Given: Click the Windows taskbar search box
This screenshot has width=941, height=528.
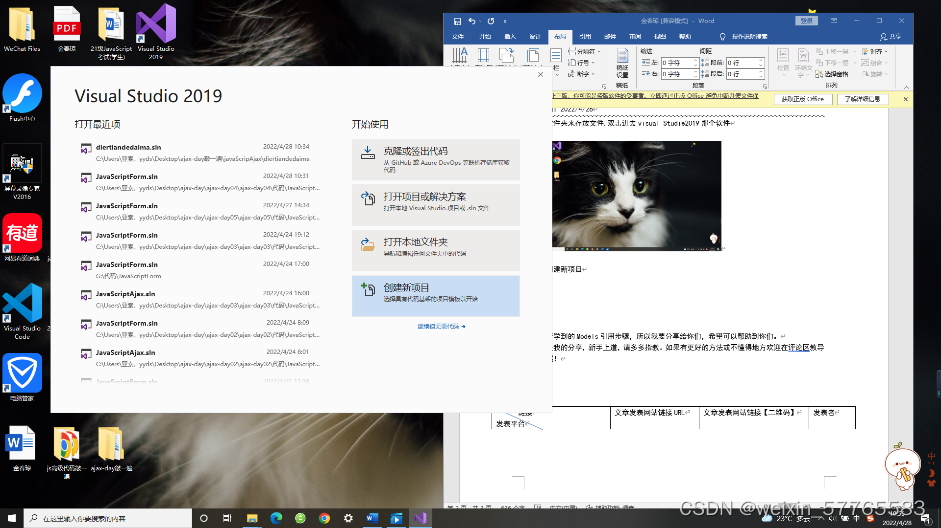Looking at the screenshot, I should coord(108,518).
